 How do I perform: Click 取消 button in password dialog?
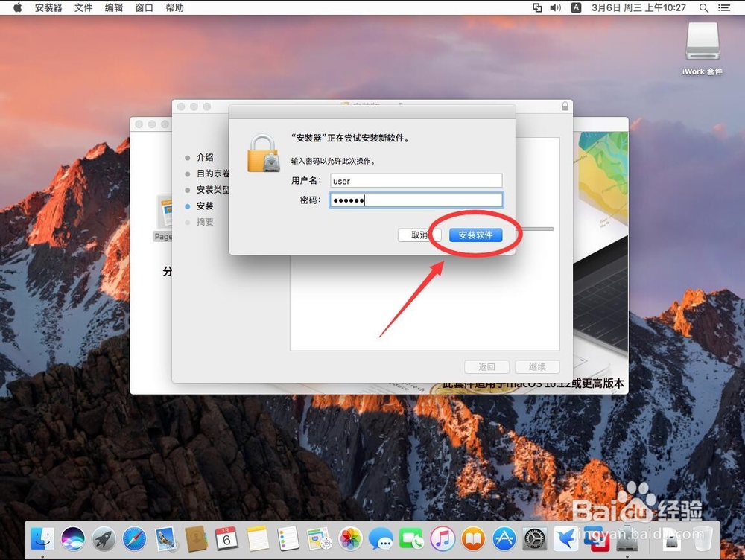[419, 235]
